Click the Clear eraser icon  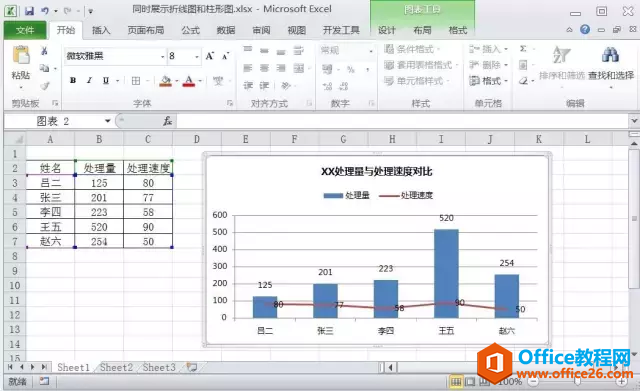pyautogui.click(x=523, y=81)
